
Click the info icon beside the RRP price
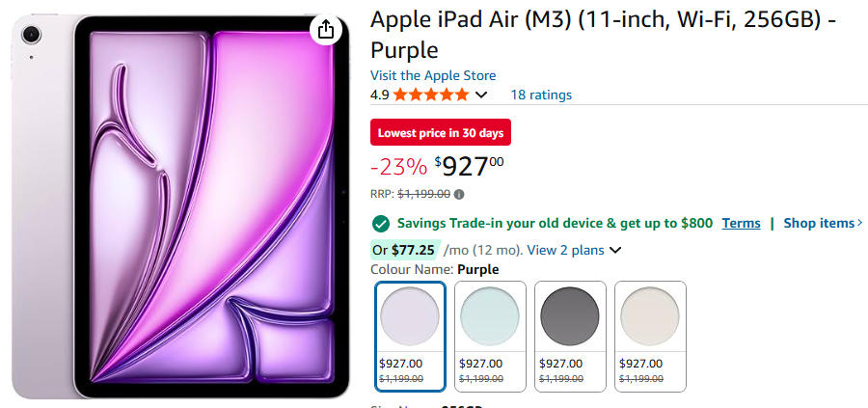point(459,194)
